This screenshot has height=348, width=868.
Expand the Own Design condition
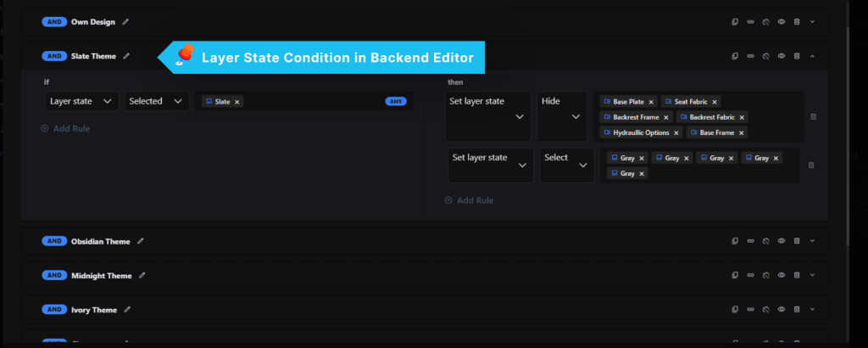click(813, 22)
